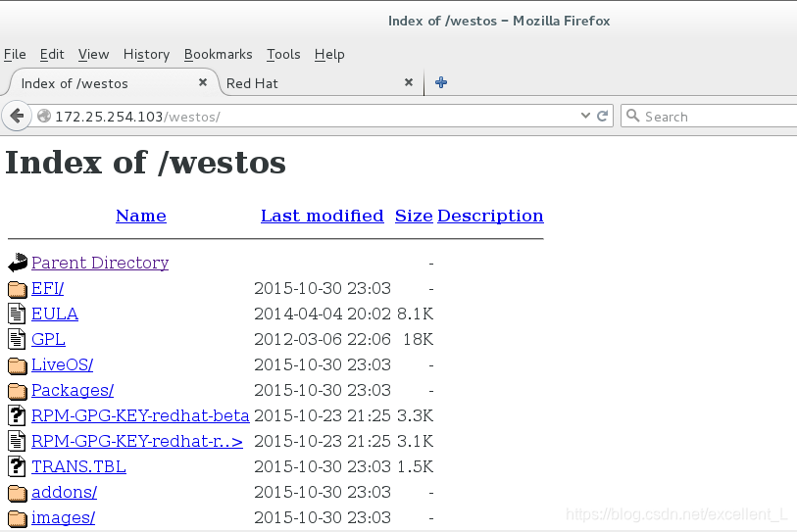
Task: Reload the page with the refresh icon
Action: (602, 117)
